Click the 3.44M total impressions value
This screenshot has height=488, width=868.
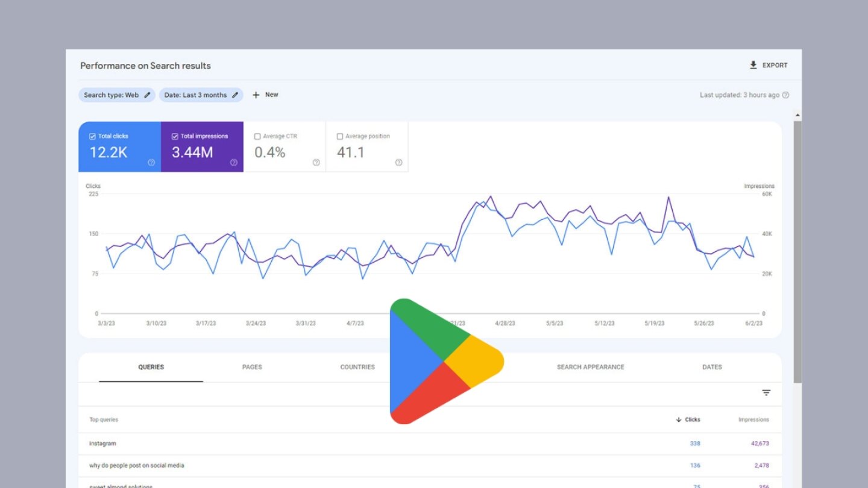coord(192,152)
